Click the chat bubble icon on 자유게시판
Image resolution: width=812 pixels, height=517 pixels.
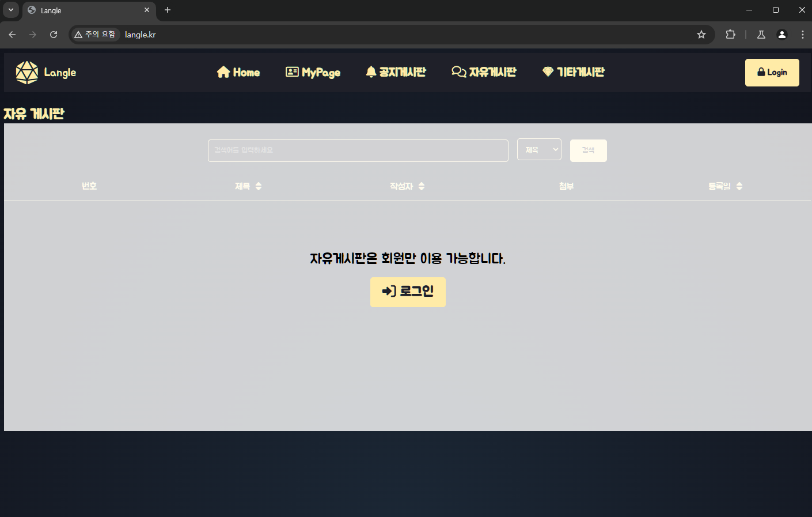pos(458,71)
